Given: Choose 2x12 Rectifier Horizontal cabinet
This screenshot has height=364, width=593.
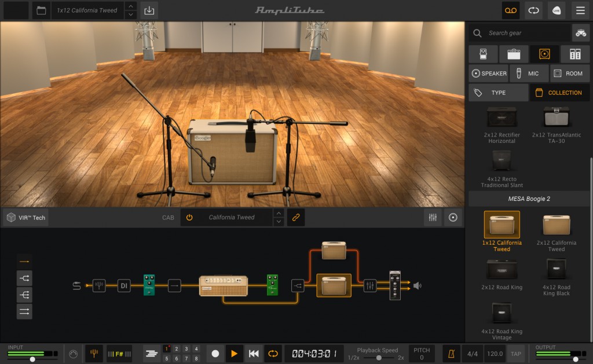Looking at the screenshot, I should (502, 125).
